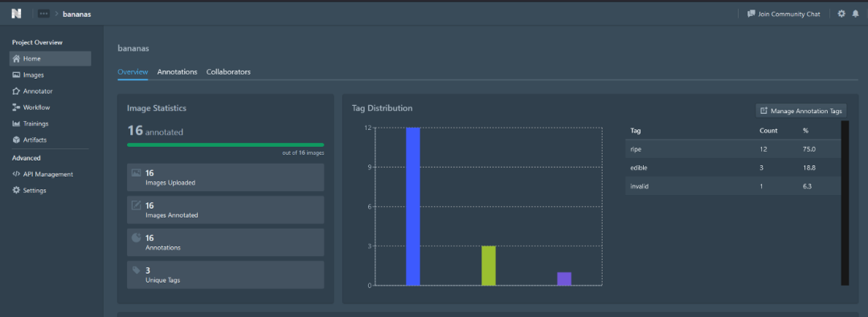Open the settings gear in top bar

(x=841, y=14)
